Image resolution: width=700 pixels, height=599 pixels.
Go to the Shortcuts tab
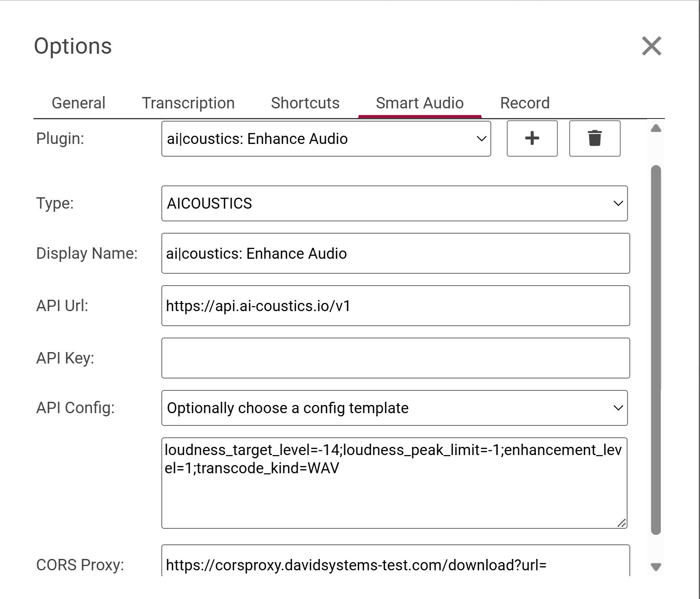[305, 103]
